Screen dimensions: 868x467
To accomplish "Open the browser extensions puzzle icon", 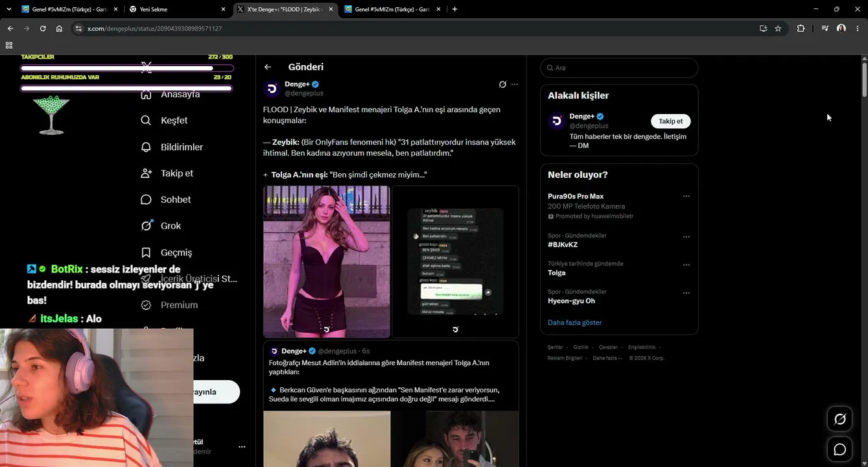I will (x=801, y=29).
